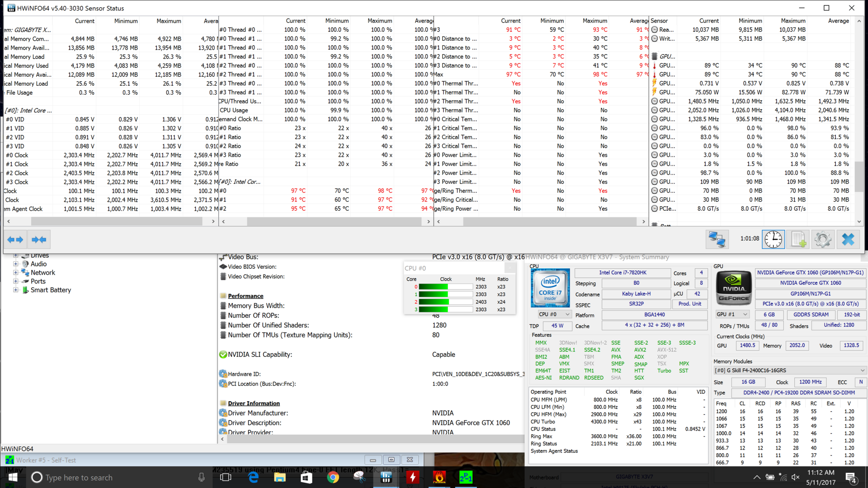Launch Microsoft Edge from the taskbar
Image resolution: width=868 pixels, height=488 pixels.
tap(253, 478)
